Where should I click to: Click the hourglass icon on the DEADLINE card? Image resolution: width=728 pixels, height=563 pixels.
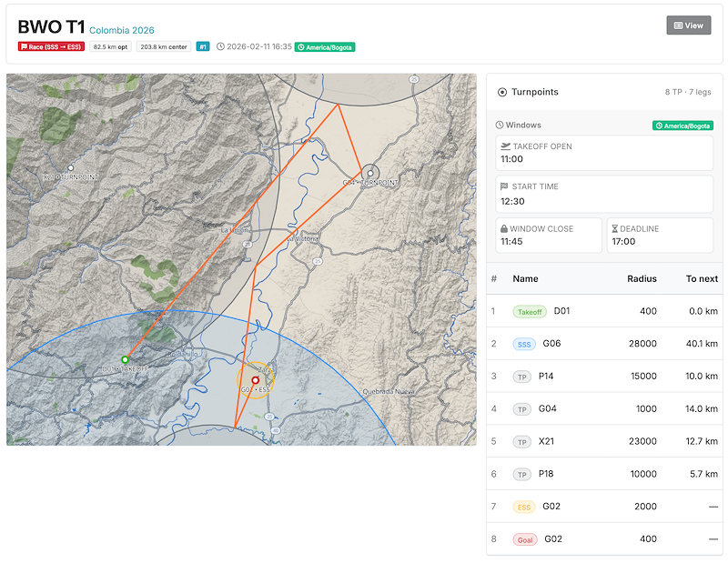pyautogui.click(x=614, y=228)
